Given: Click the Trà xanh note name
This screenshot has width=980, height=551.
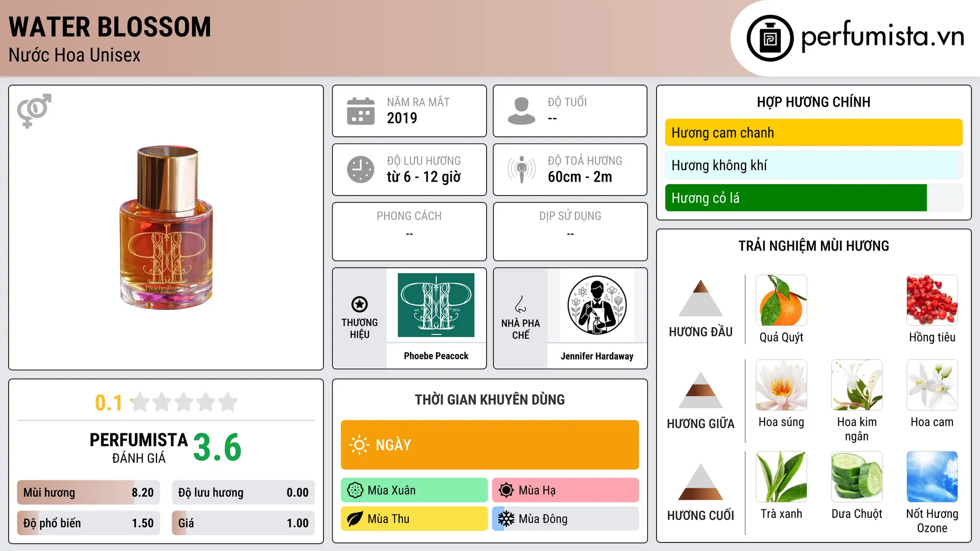Looking at the screenshot, I should [781, 514].
